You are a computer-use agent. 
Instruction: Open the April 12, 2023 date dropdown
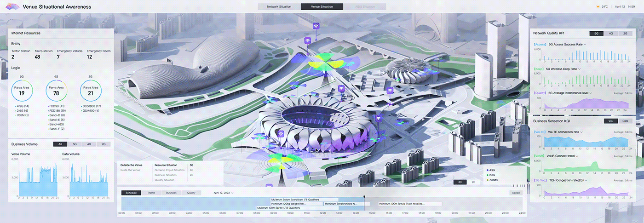[x=224, y=193]
